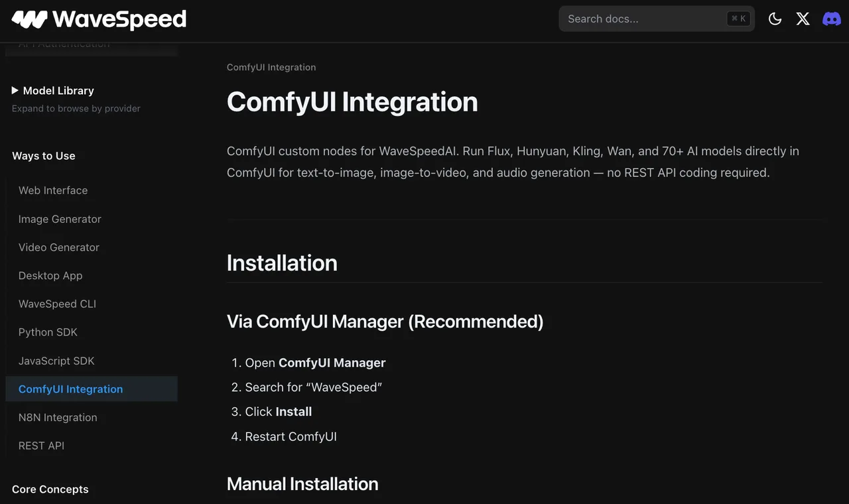
Task: Click the Core Concepts section heading
Action: 50,489
